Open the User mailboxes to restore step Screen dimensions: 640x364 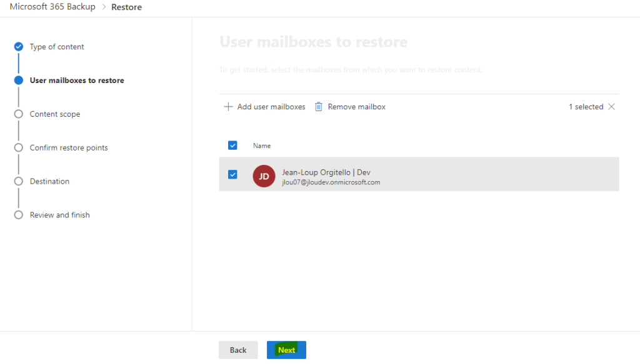coord(77,81)
